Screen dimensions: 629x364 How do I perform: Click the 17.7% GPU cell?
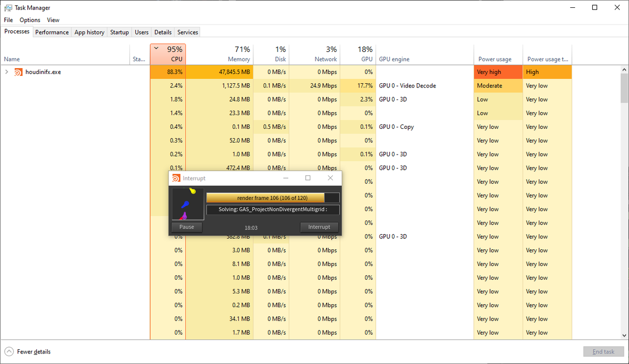pos(358,86)
